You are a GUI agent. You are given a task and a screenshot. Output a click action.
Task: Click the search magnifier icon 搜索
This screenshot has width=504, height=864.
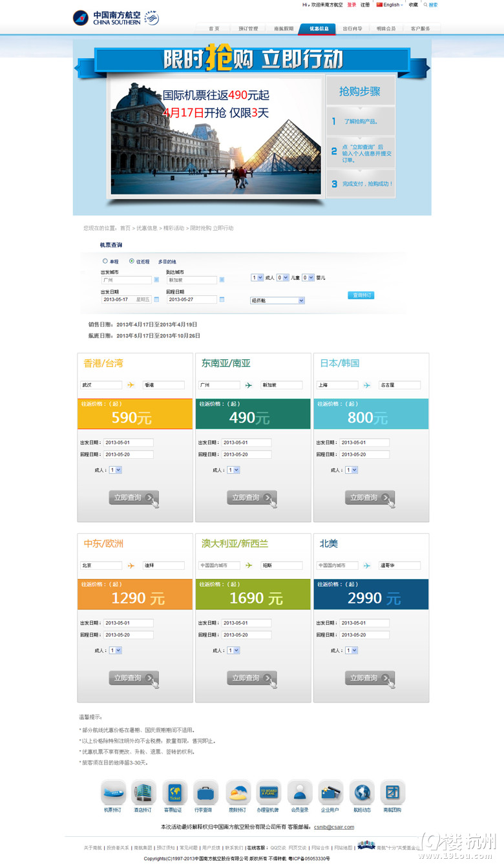[x=426, y=5]
